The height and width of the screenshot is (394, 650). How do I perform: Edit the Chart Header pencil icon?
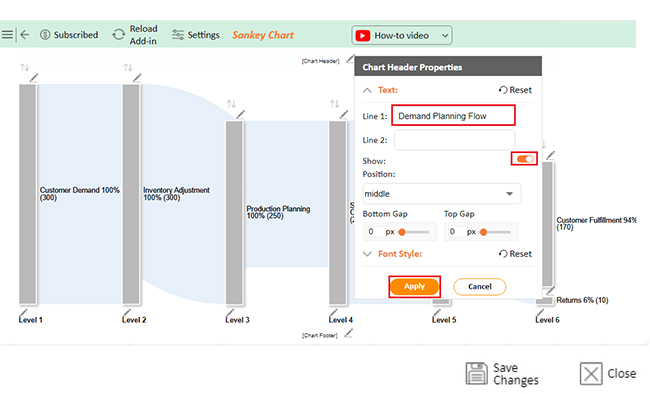click(x=350, y=59)
